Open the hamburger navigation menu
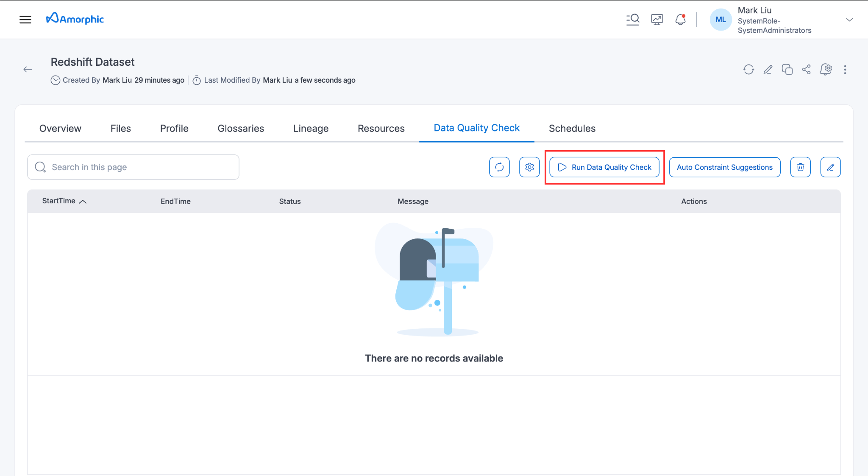Viewport: 868px width, 476px height. click(25, 20)
